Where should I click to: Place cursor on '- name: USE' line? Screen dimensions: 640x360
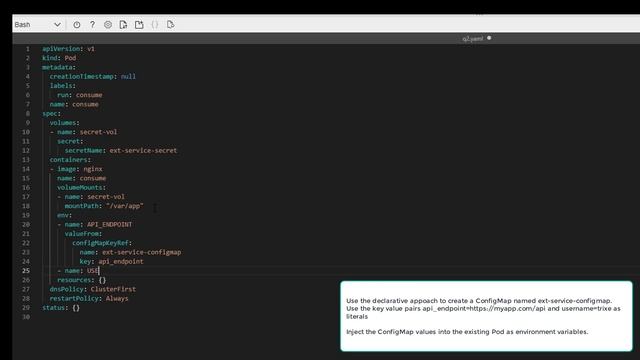[78, 271]
